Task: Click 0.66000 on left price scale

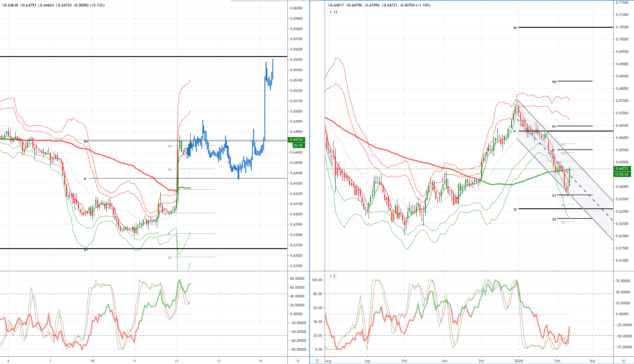Action: 296,8
